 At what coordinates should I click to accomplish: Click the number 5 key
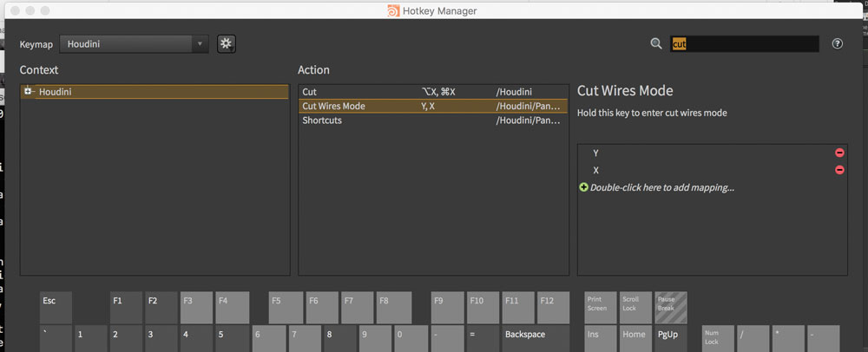click(232, 339)
